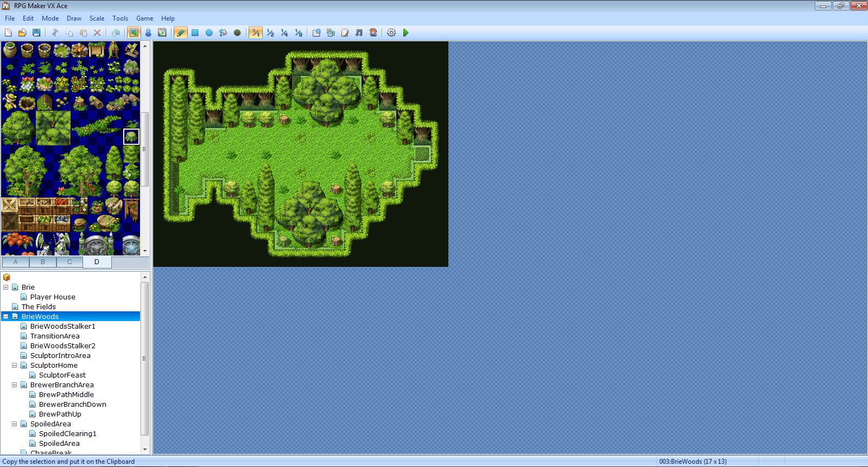Viewport: 868px width, 467px height.
Task: Switch to tileset tab C
Action: (x=69, y=262)
